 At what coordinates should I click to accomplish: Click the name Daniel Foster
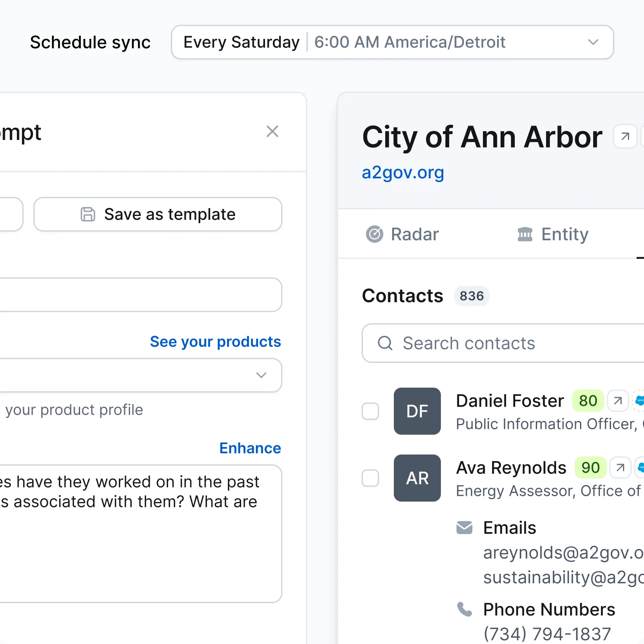tap(510, 401)
